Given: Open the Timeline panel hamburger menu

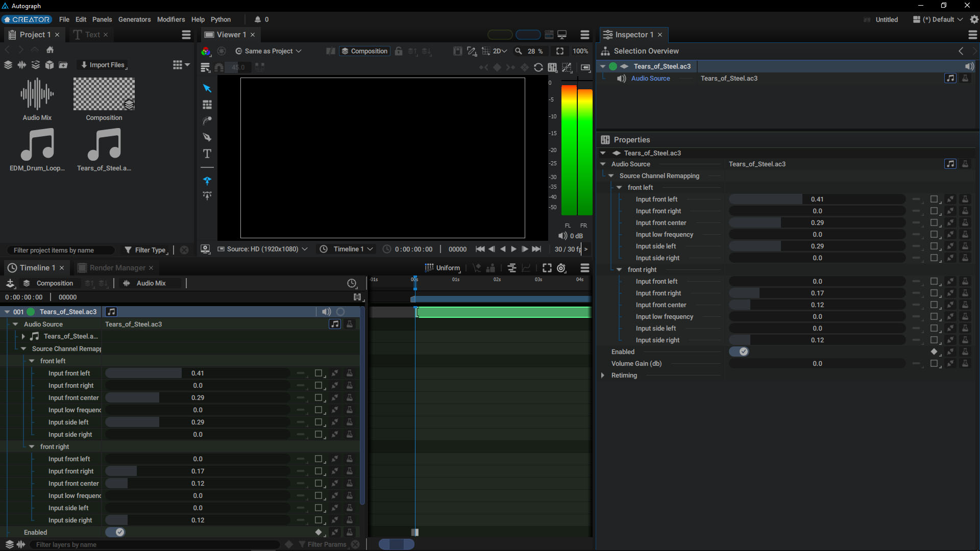Looking at the screenshot, I should pyautogui.click(x=585, y=268).
